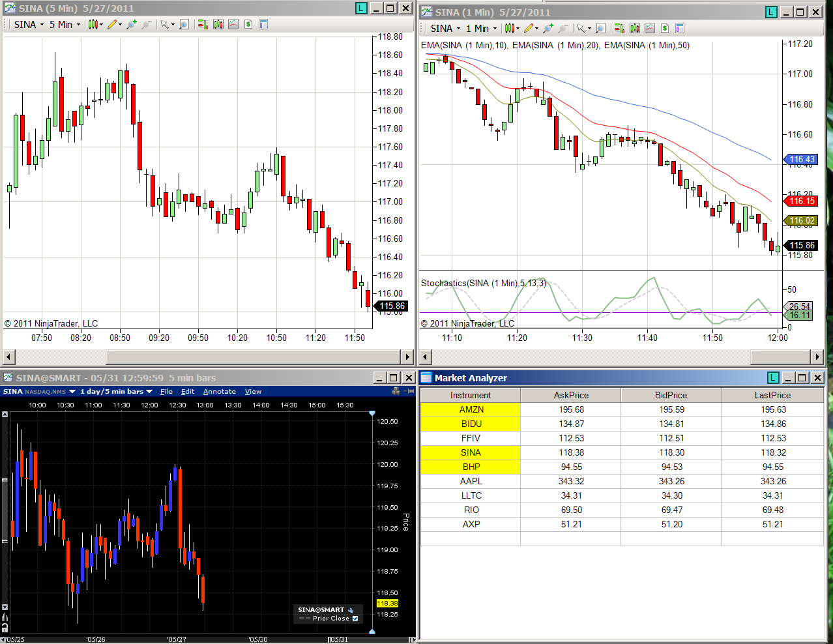Click the zoom out icon in 5 Min chart
The image size is (833, 644).
pos(146,24)
